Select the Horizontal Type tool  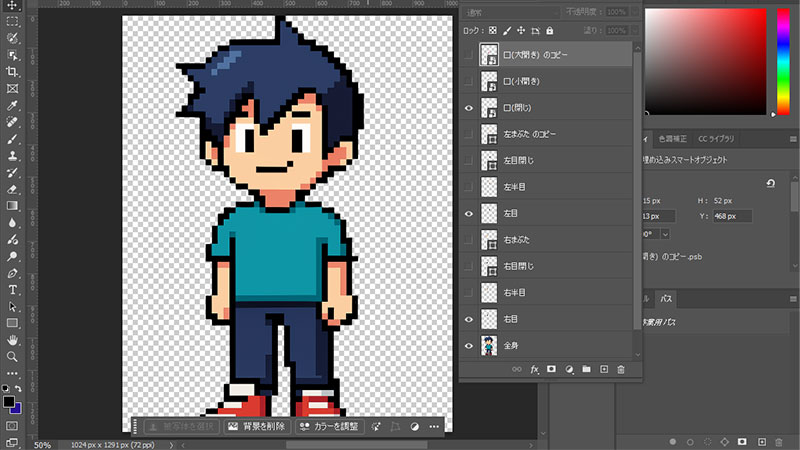12,290
